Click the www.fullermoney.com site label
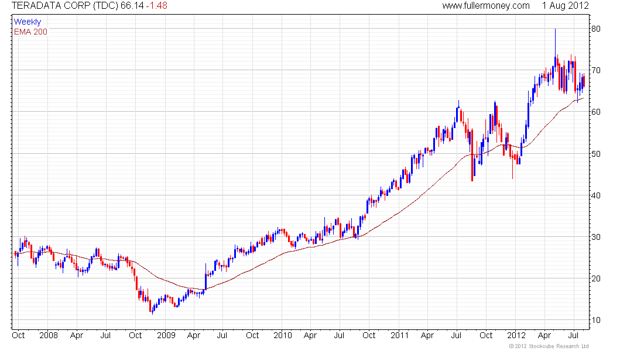The width and height of the screenshot is (644, 351). [486, 6]
